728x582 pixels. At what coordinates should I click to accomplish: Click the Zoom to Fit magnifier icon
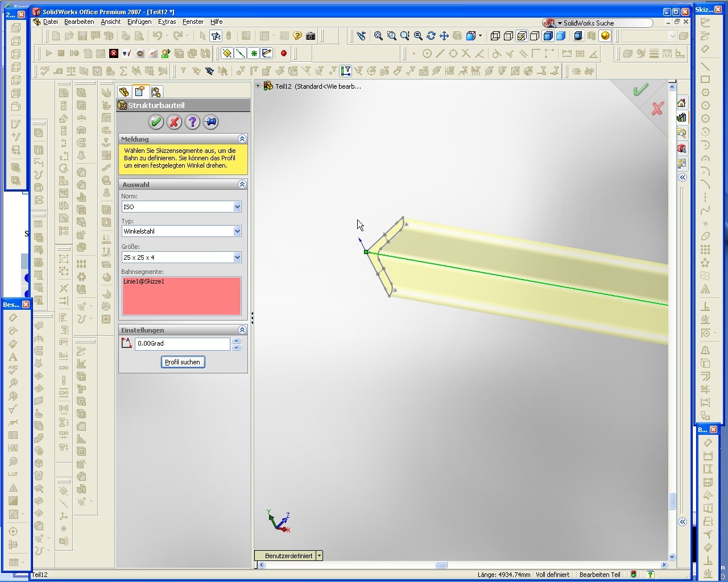378,36
